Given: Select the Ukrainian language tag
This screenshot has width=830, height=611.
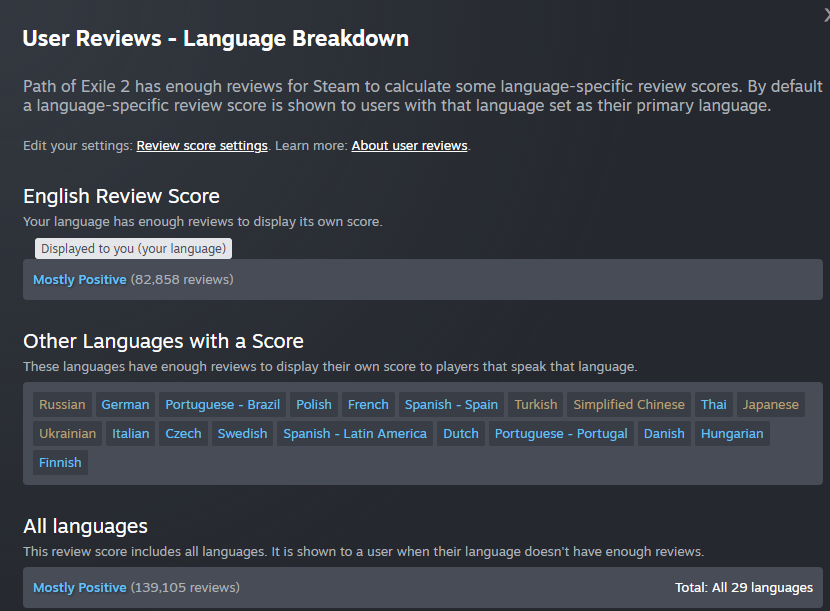Looking at the screenshot, I should [x=67, y=434].
